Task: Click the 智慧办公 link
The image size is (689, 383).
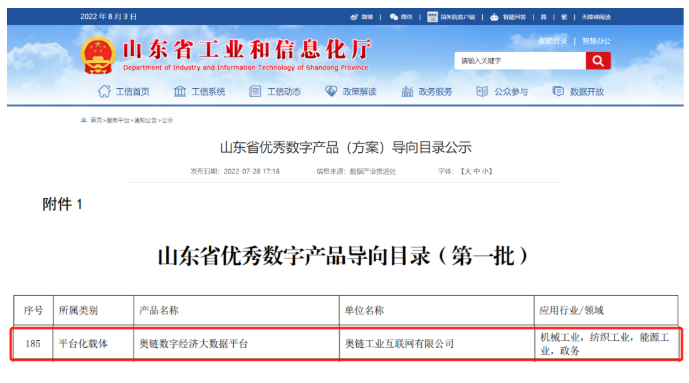Action: 596,41
